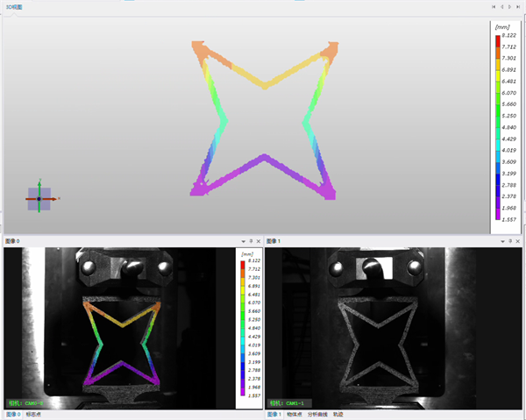This screenshot has height=420, width=526.
Task: Jump to last tab using skip-forward arrow
Action: (x=518, y=7)
